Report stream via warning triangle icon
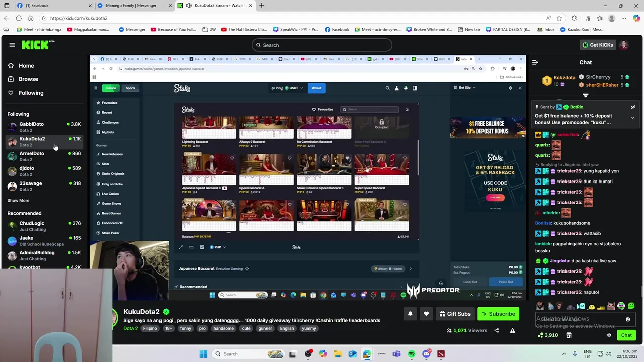This screenshot has width=644, height=362. click(x=512, y=330)
